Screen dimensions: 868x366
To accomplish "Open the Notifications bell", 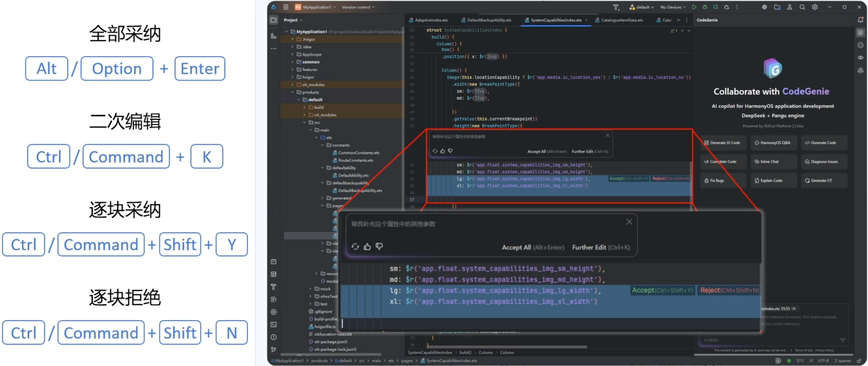I will tap(861, 20).
